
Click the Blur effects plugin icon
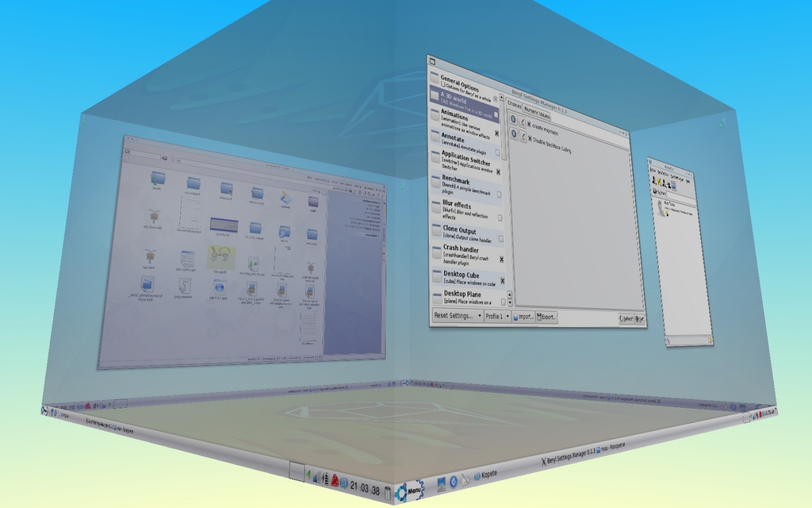(x=436, y=206)
